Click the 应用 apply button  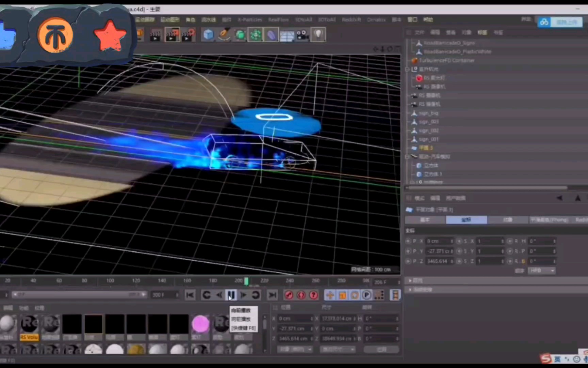point(381,349)
